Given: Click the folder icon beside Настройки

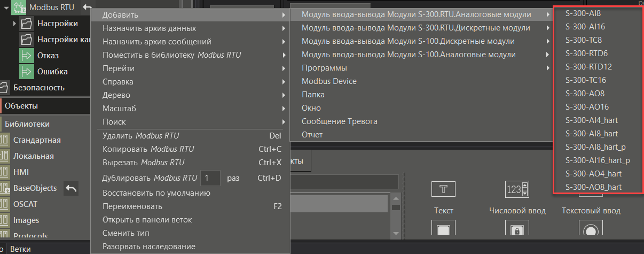Looking at the screenshot, I should (27, 24).
